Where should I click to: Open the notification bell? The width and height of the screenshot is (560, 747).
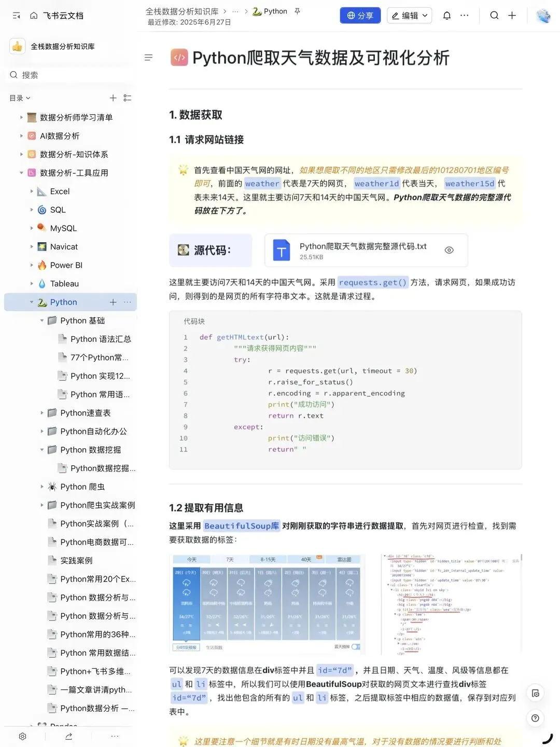(447, 16)
